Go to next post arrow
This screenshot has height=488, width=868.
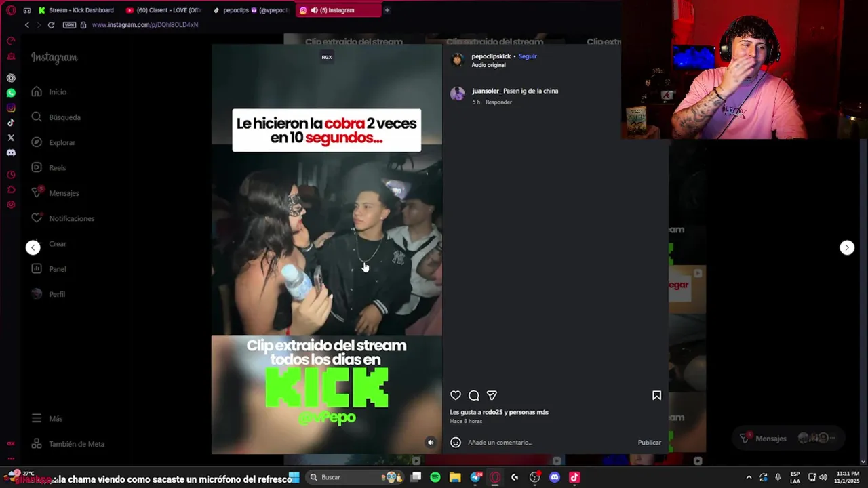click(x=847, y=247)
